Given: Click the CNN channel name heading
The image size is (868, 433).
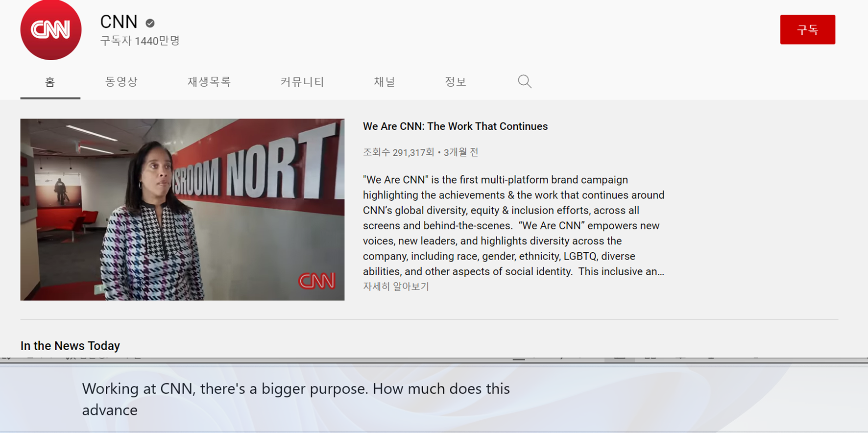Looking at the screenshot, I should click(x=119, y=22).
